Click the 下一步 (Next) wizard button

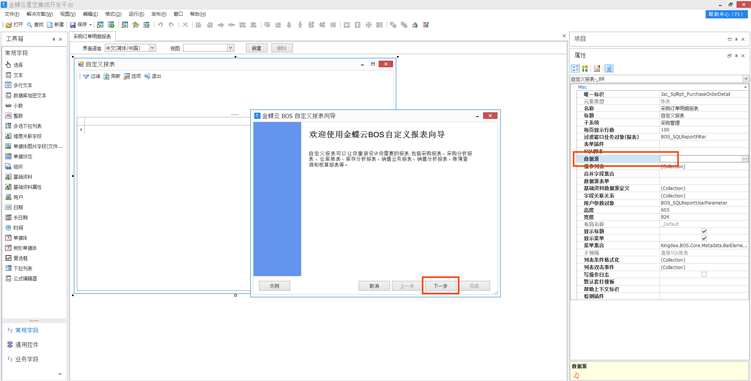click(440, 286)
